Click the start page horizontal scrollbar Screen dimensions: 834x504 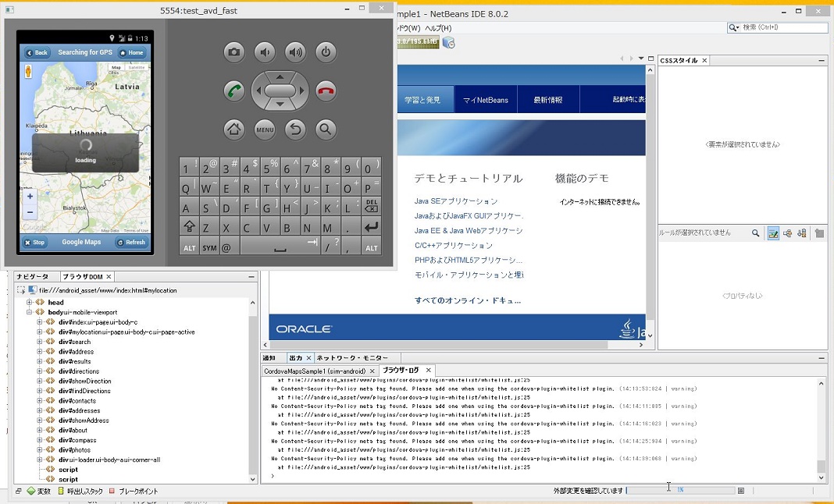click(x=440, y=345)
